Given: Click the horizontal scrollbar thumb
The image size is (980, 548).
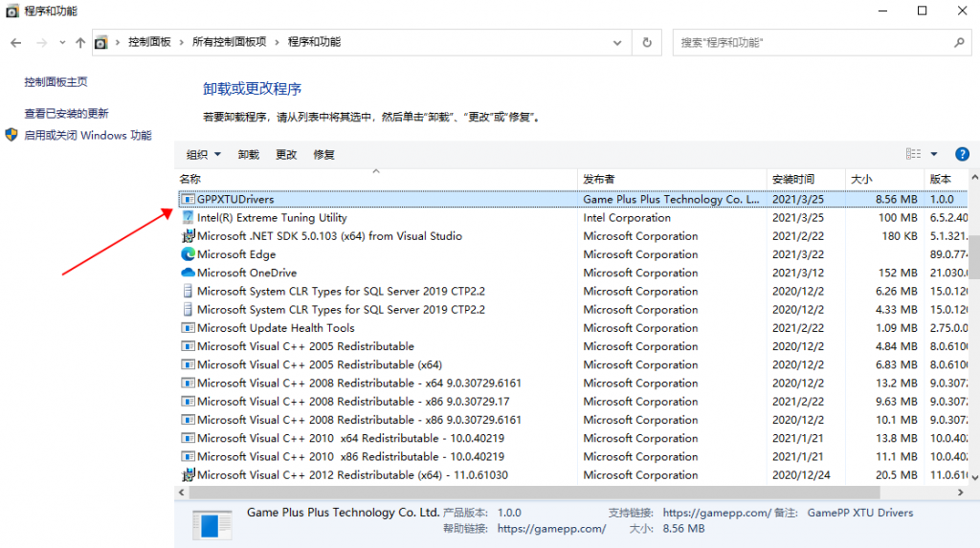Looking at the screenshot, I should (534, 493).
